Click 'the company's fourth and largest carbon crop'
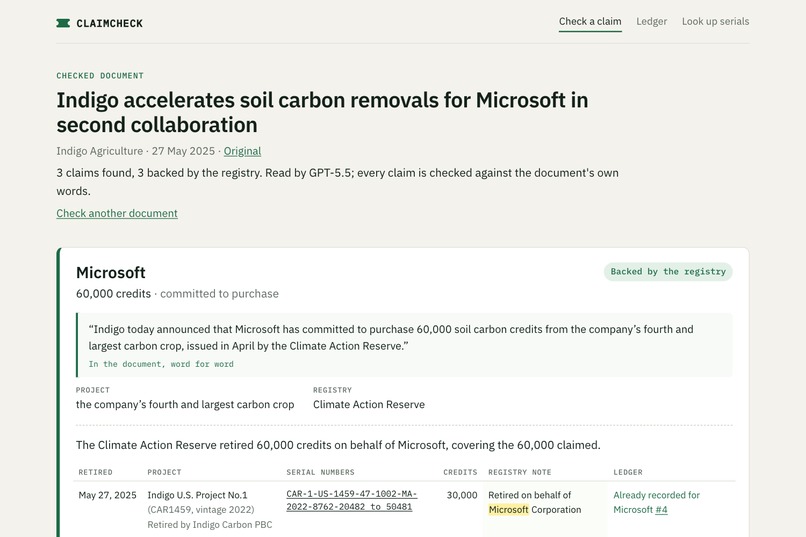Viewport: 806px width, 537px height. 185,404
